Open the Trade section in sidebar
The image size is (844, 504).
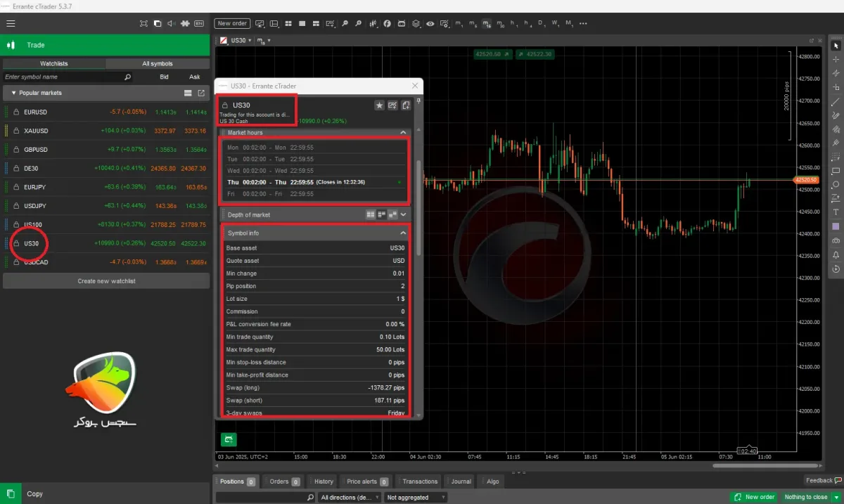pos(105,45)
